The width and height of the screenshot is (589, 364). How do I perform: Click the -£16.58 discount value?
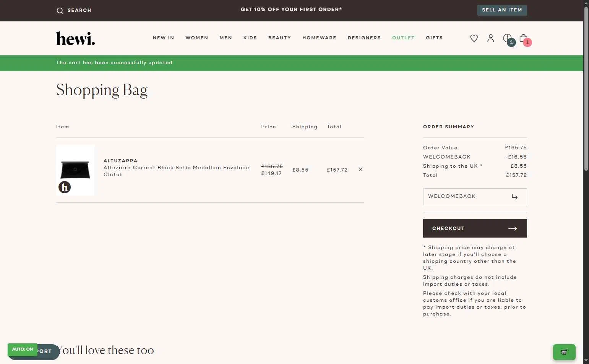(516, 157)
